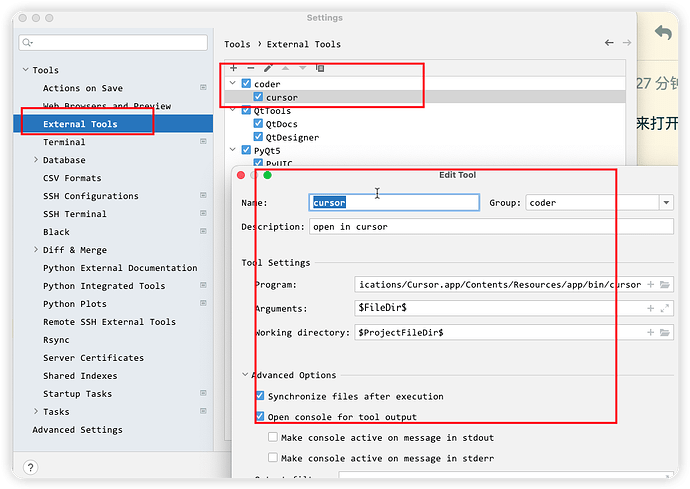Screen dimensions: 690x489
Task: Select External Tools in sidebar
Action: (113, 124)
